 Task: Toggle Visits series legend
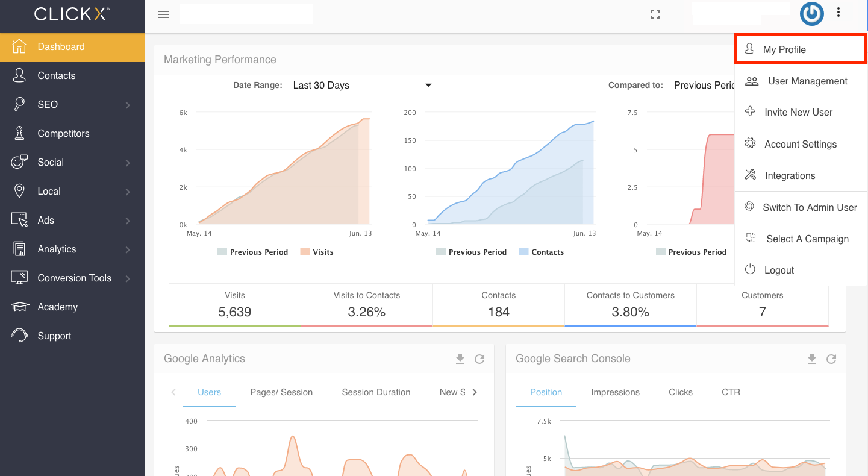coord(317,252)
